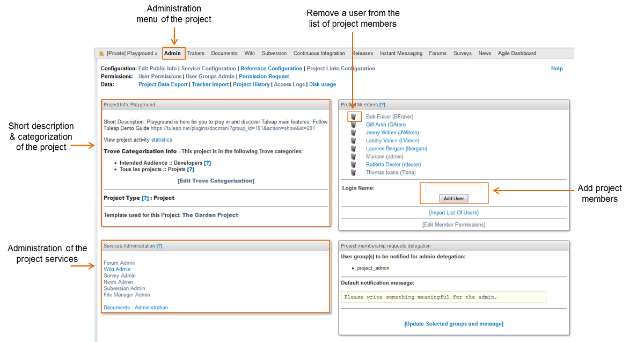Image resolution: width=644 pixels, height=342 pixels.
Task: Click the default notification message text box
Action: pos(443,297)
